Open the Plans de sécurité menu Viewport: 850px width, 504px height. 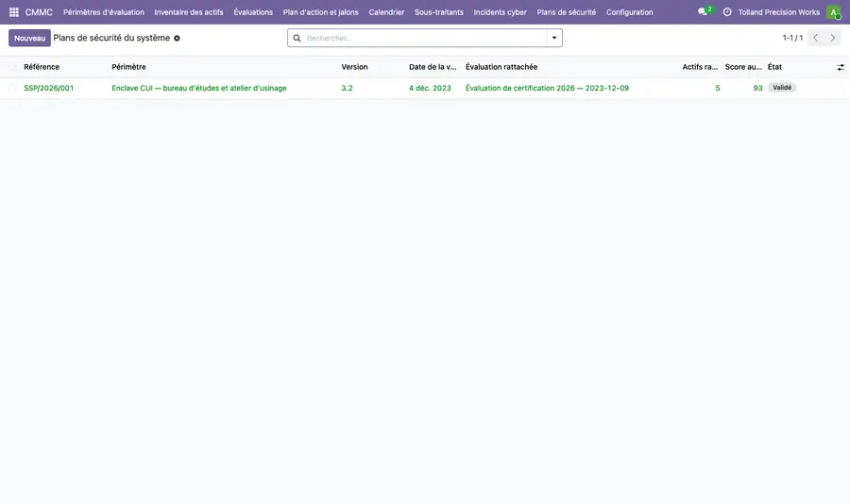pos(566,12)
